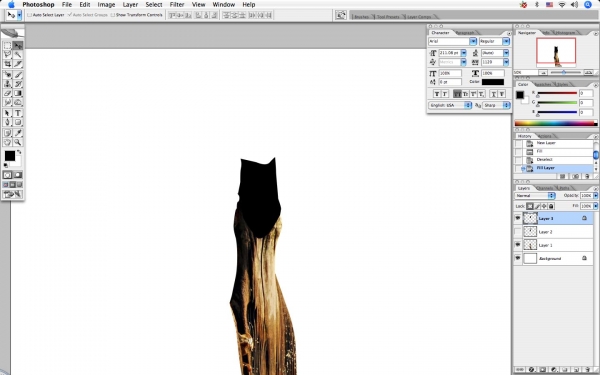Switch to the Channels tab
This screenshot has height=375, width=600.
[x=545, y=188]
